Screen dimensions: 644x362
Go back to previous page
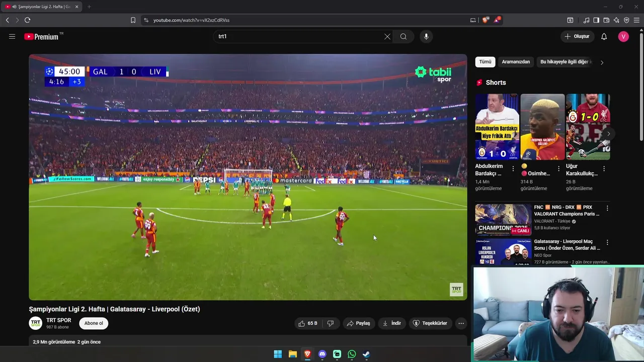pos(7,20)
